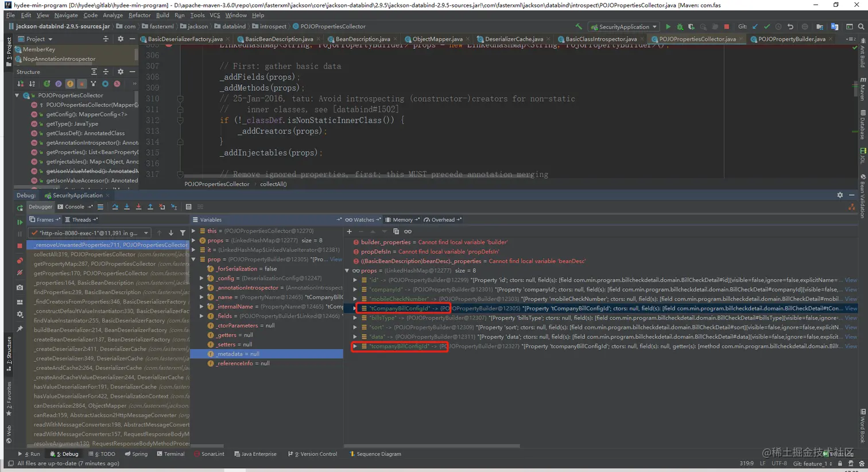Screen dimensions: 868x472
Task: Open Evaluate Expression calculator icon
Action: [188, 207]
